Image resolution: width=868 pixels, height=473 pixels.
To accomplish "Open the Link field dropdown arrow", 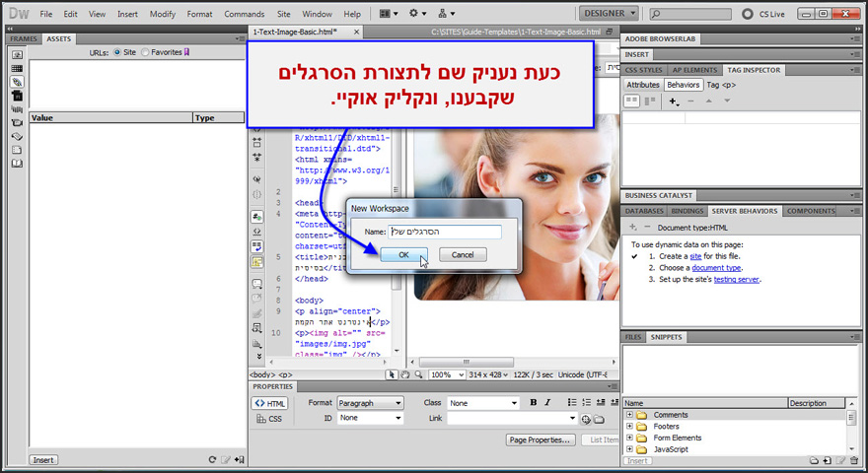I will [x=572, y=418].
